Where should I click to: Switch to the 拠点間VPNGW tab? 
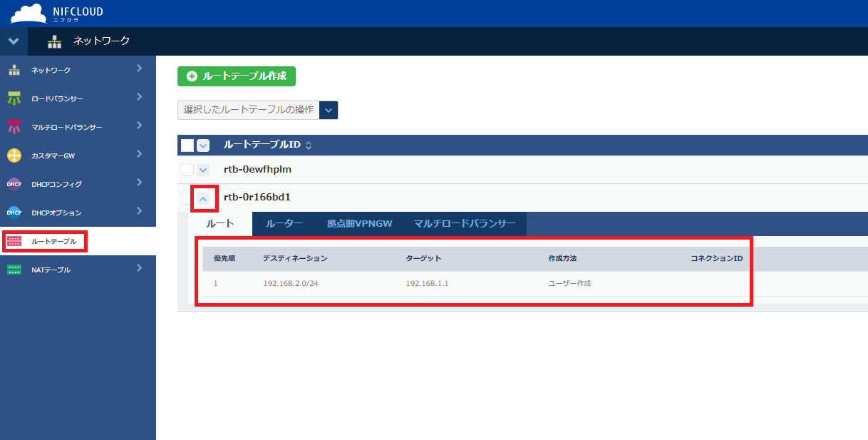[359, 224]
